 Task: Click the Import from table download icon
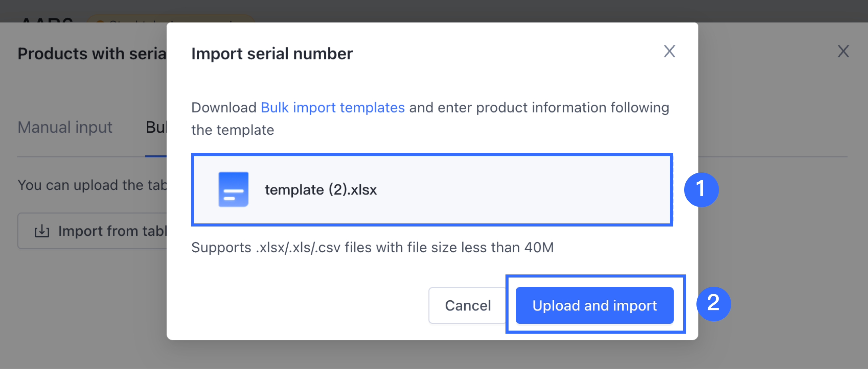[42, 231]
